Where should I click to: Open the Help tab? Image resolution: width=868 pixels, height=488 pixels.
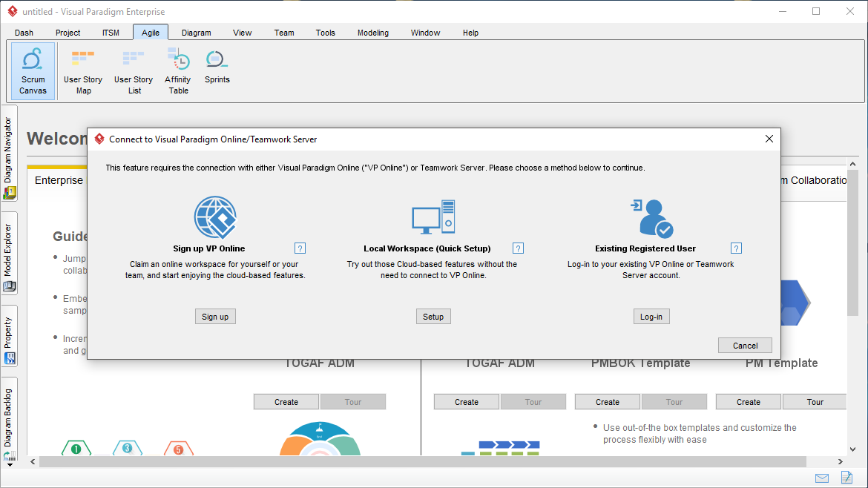[x=470, y=33]
